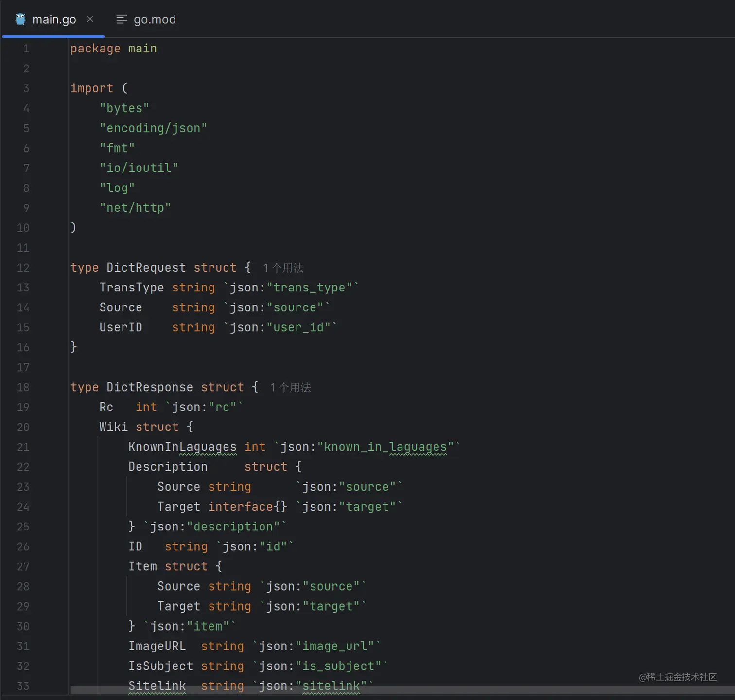This screenshot has width=735, height=700.
Task: Click the horizontal scrollbar at the bottom
Action: click(x=402, y=690)
